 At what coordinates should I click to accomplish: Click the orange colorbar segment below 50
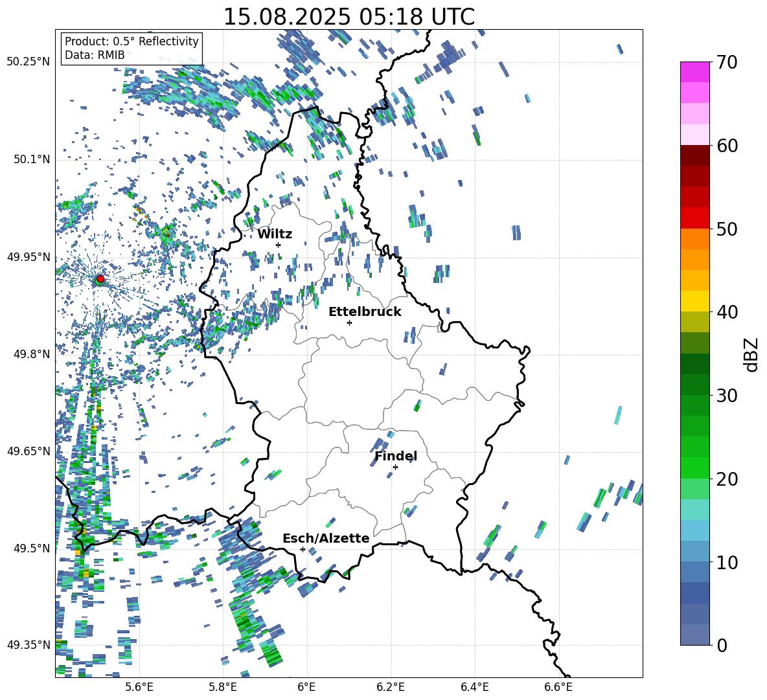pyautogui.click(x=694, y=239)
